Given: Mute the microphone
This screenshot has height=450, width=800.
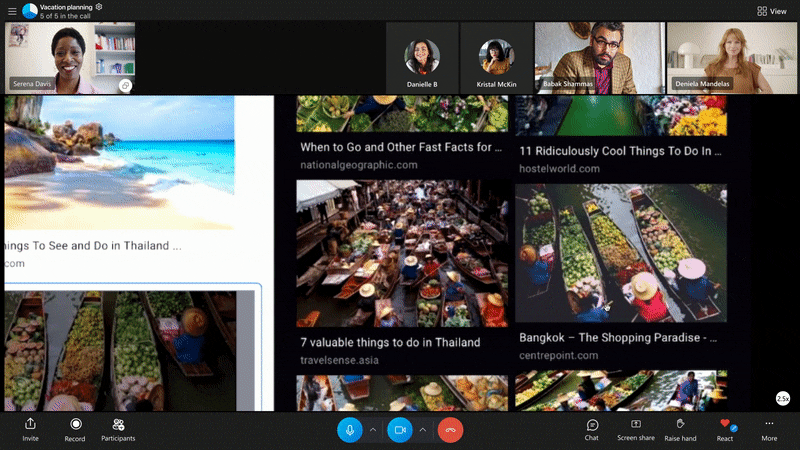Looking at the screenshot, I should [x=349, y=430].
